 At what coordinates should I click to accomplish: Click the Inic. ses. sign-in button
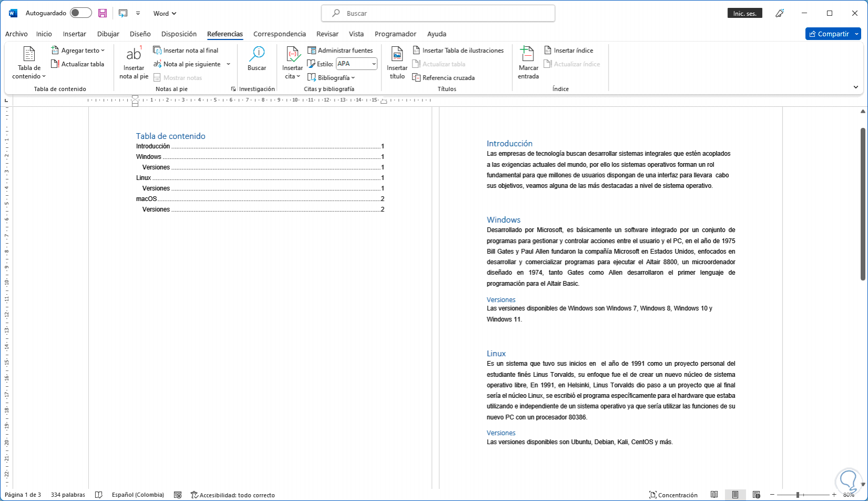click(x=745, y=13)
